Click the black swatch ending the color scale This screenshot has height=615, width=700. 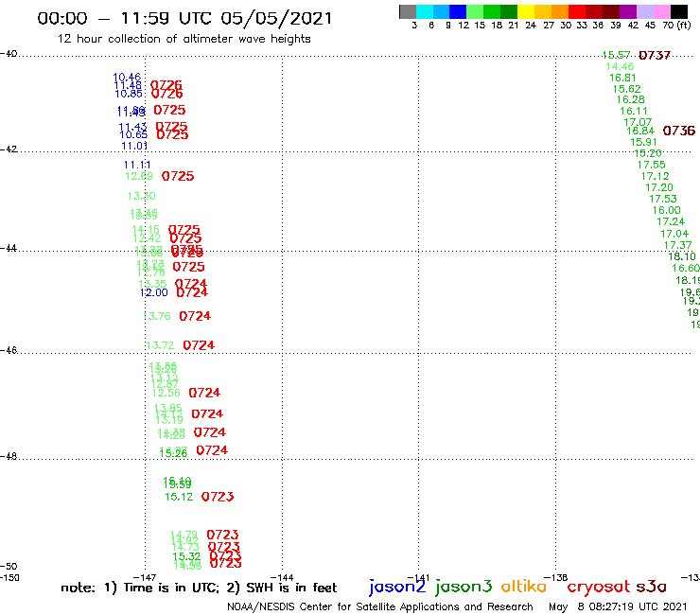[678, 11]
